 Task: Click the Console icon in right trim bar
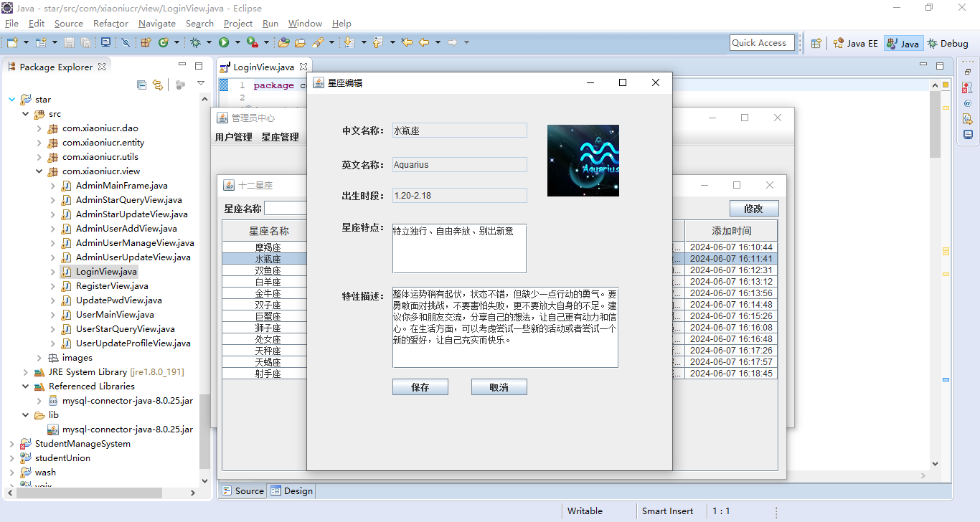click(x=968, y=134)
